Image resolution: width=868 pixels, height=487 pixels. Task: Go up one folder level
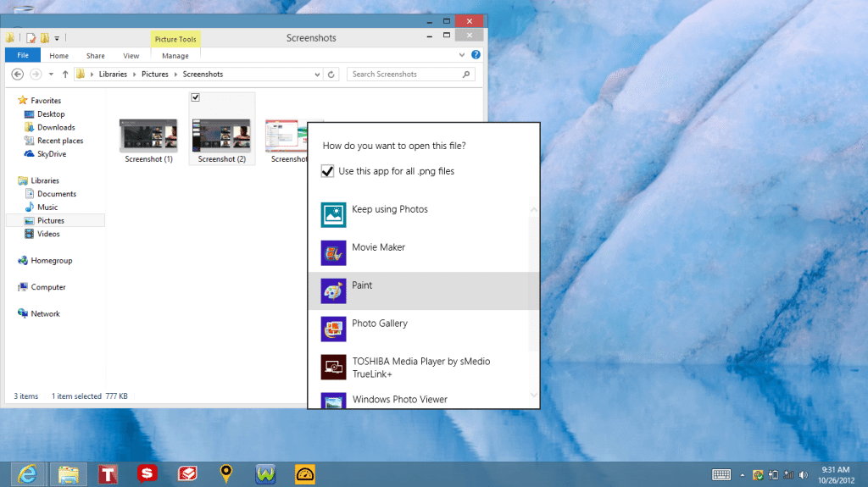tap(65, 75)
